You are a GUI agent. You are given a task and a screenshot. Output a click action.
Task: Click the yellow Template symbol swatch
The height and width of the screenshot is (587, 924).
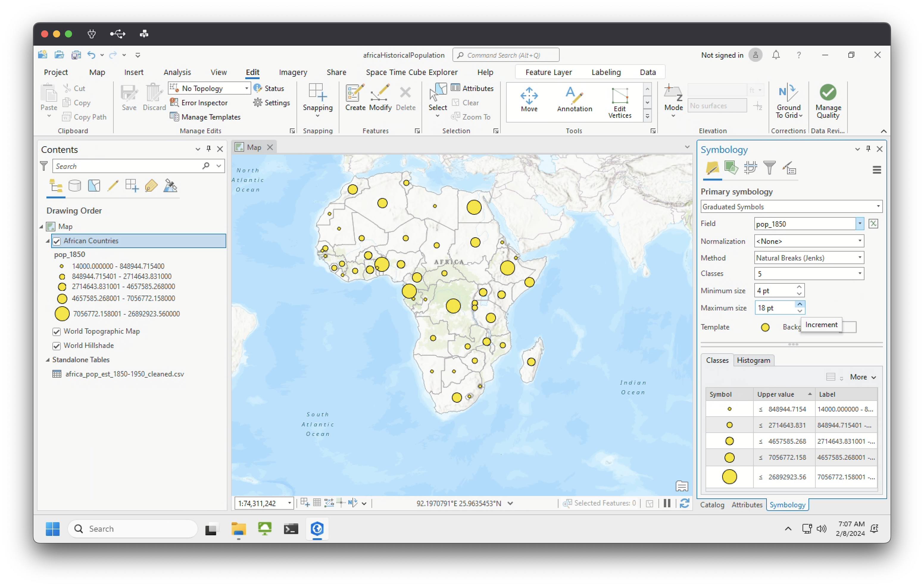tap(765, 327)
